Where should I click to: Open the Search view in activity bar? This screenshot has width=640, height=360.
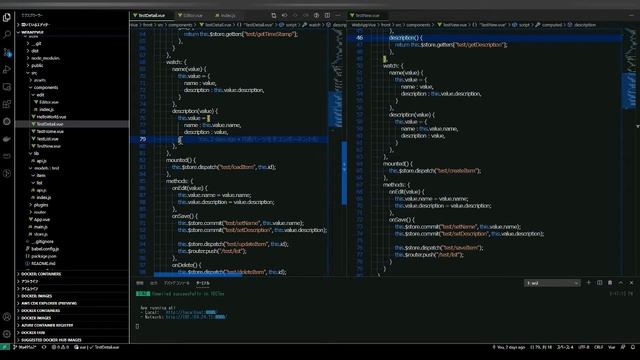[7, 35]
